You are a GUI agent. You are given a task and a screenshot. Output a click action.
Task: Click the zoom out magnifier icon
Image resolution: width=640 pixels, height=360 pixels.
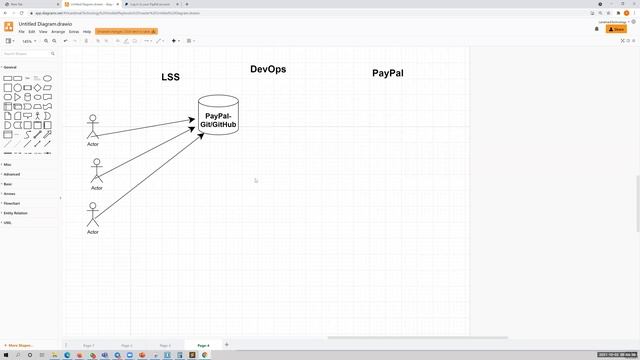click(54, 41)
